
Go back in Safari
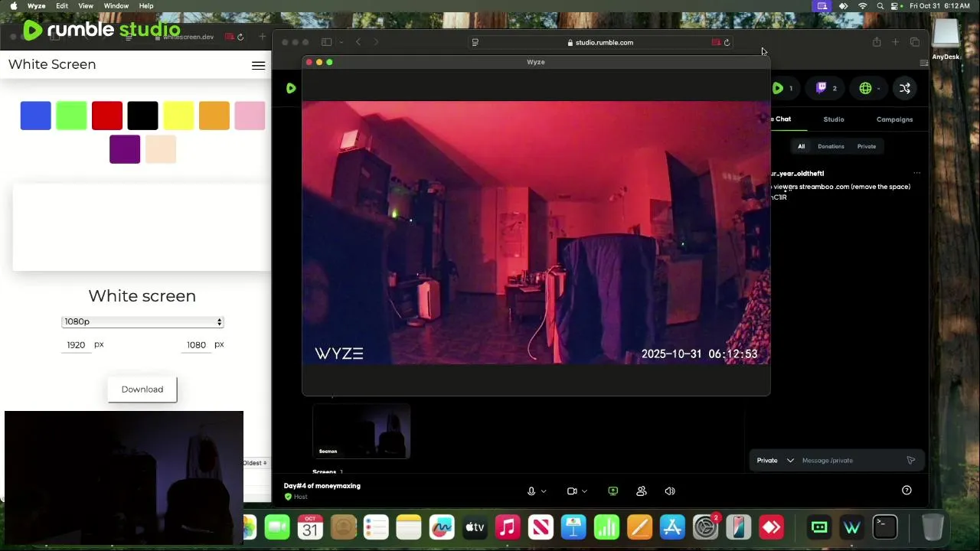(358, 42)
